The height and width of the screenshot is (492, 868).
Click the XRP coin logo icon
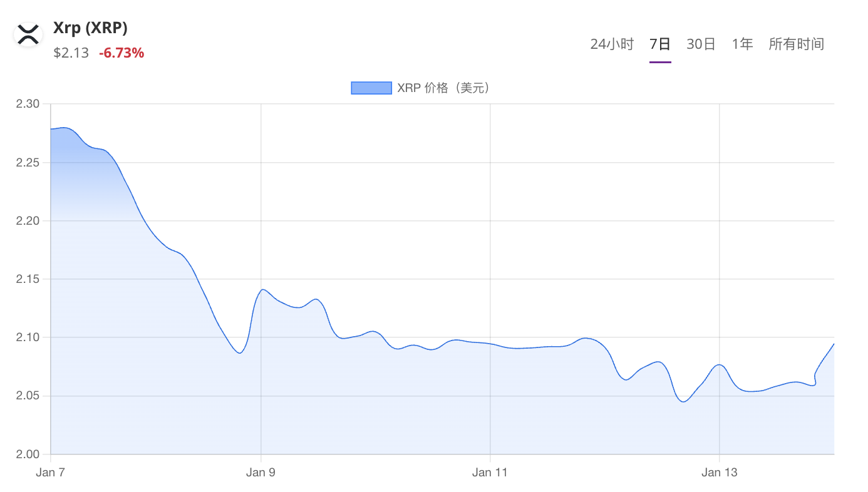28,34
